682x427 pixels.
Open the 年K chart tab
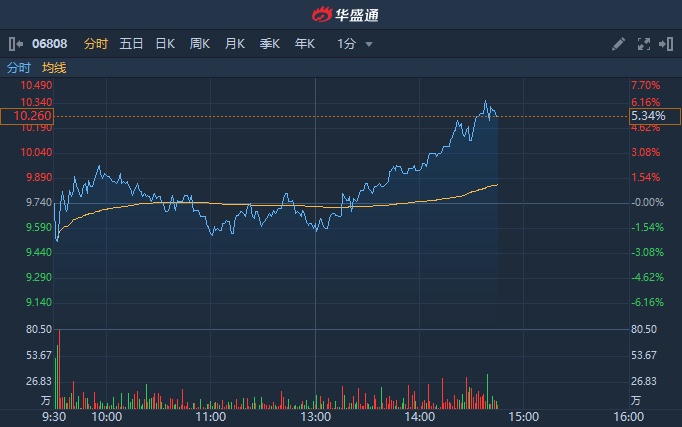[305, 44]
